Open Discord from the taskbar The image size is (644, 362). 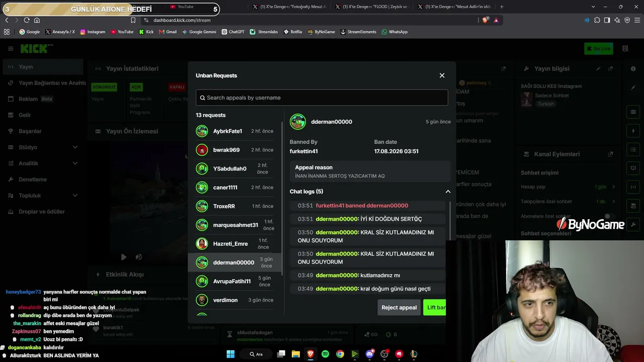tap(370, 354)
